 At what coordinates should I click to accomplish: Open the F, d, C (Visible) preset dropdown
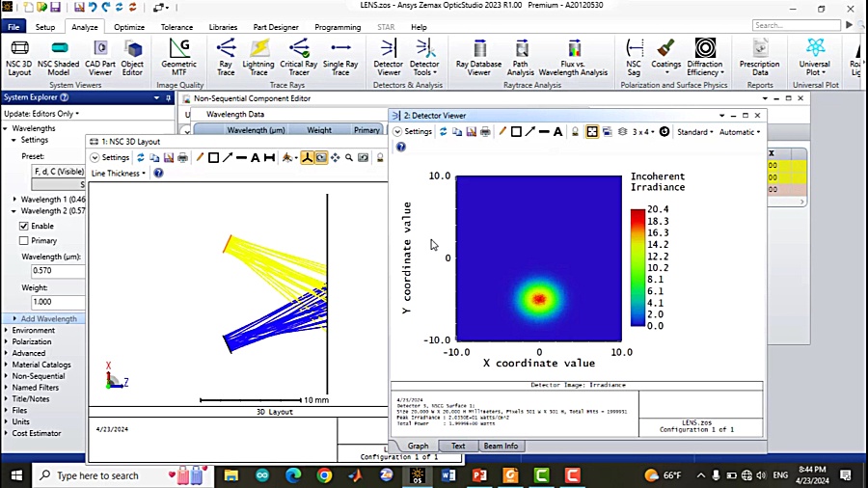click(x=59, y=171)
